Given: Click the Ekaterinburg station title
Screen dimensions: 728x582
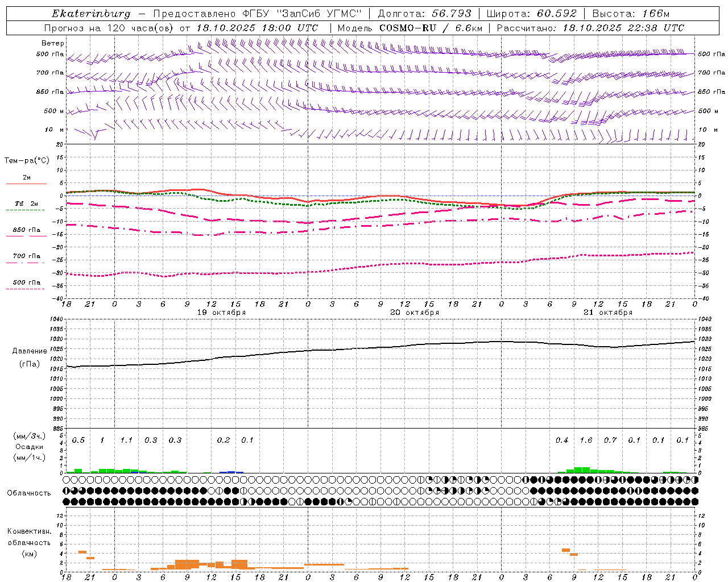Looking at the screenshot, I should [91, 14].
